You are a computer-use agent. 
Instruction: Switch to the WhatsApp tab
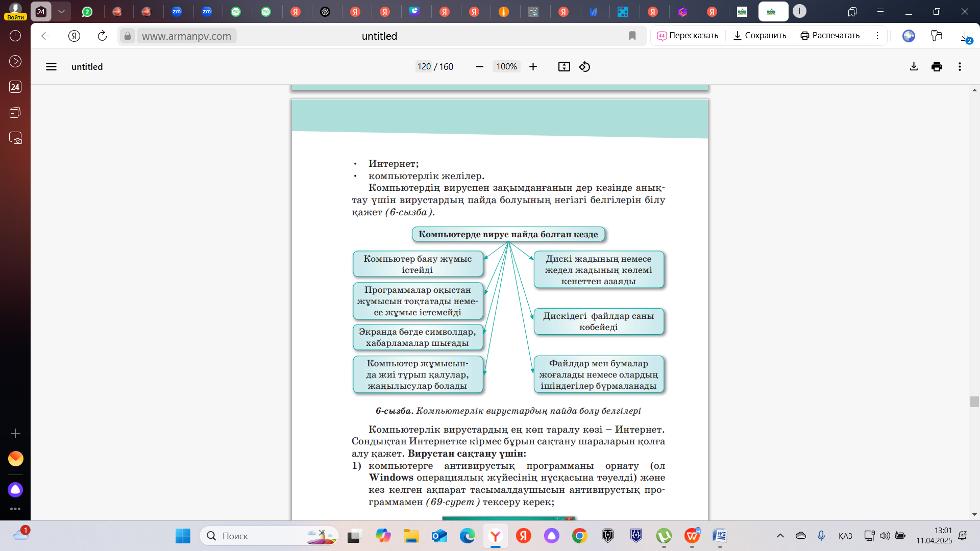(x=87, y=11)
